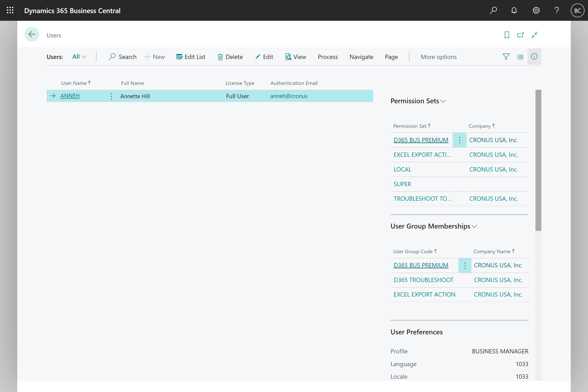588x392 pixels.
Task: Click the Column settings icon
Action: (x=520, y=56)
